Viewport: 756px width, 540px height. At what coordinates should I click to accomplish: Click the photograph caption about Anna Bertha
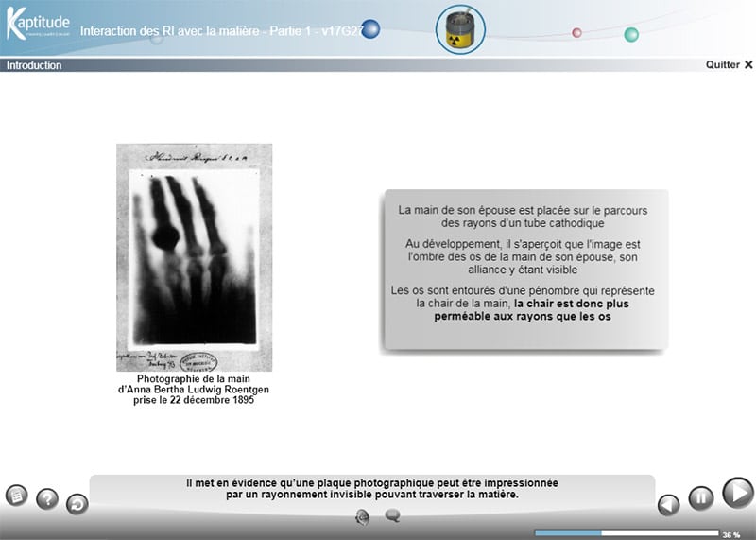(x=194, y=389)
